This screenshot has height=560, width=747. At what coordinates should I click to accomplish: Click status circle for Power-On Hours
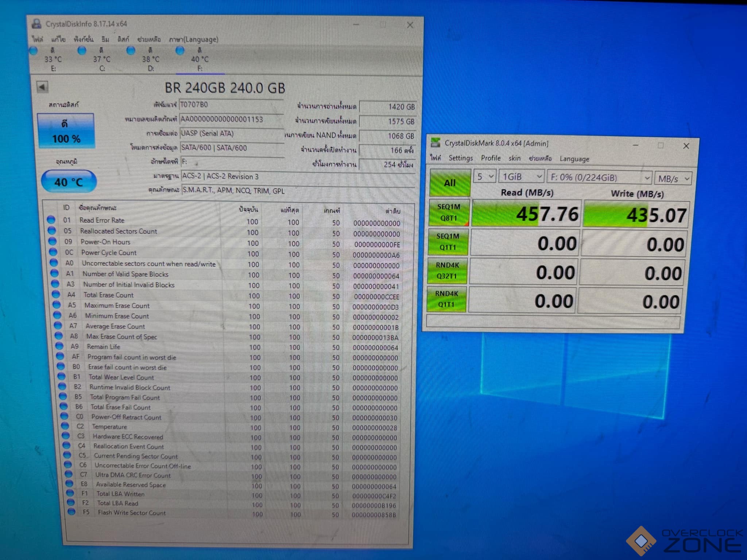pyautogui.click(x=53, y=241)
